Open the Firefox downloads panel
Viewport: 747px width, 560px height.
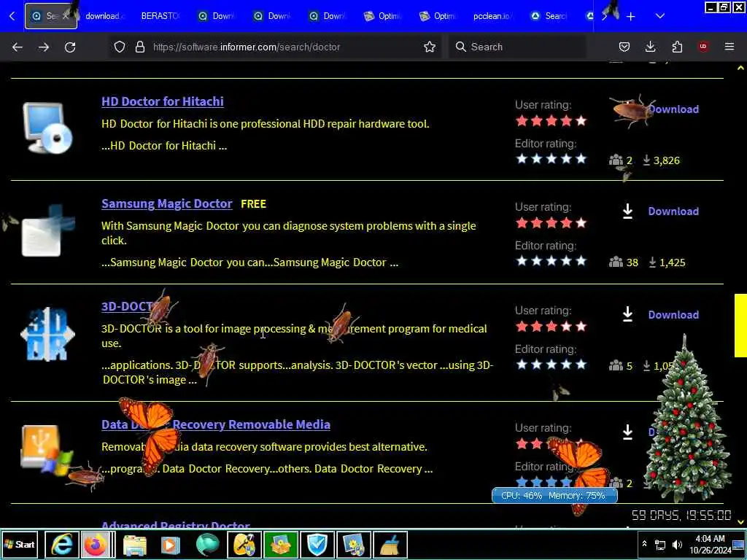pos(650,47)
